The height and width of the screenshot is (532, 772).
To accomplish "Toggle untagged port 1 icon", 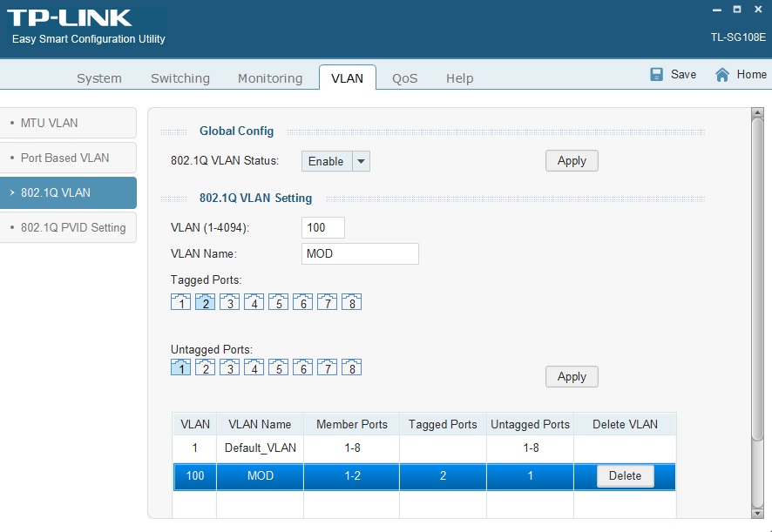I will [180, 367].
